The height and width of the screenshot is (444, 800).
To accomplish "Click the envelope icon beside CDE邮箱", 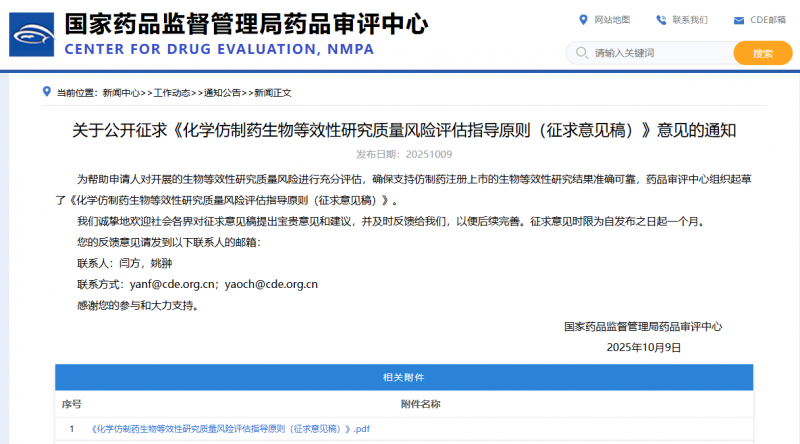I will pyautogui.click(x=739, y=20).
